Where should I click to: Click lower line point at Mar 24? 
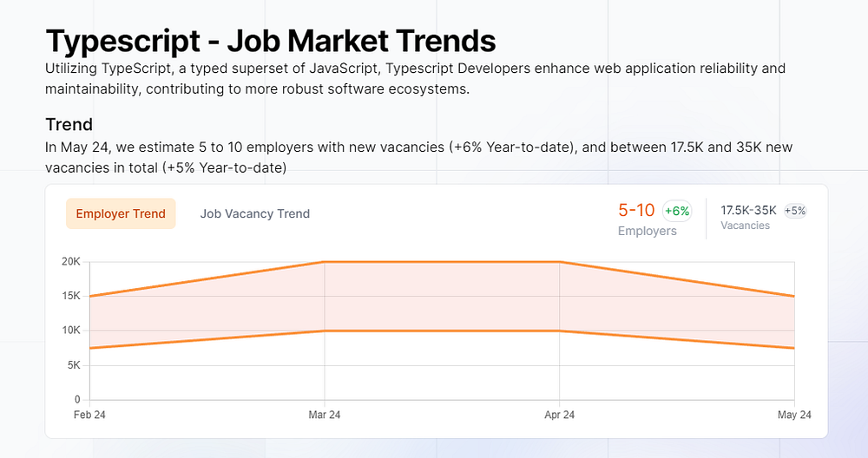click(325, 330)
